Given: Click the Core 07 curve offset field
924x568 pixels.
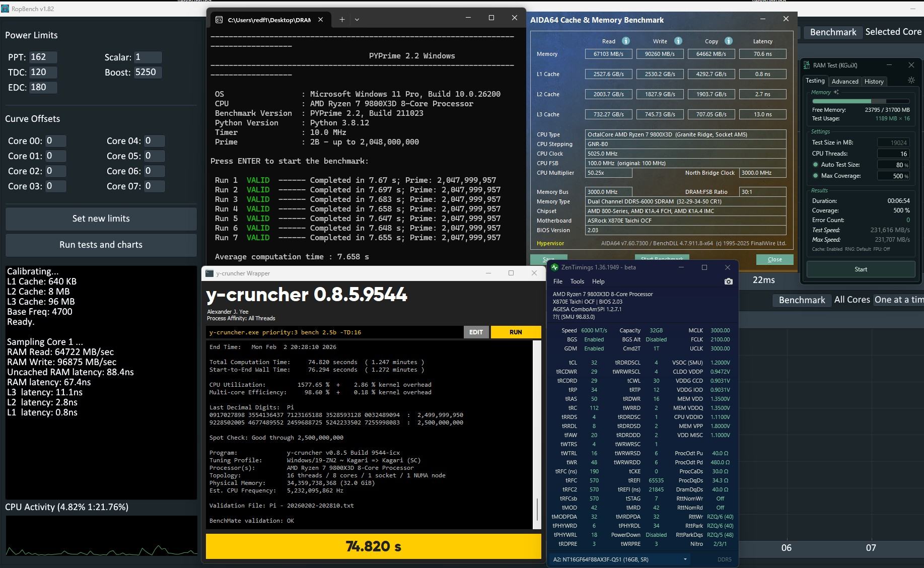Looking at the screenshot, I should [154, 186].
